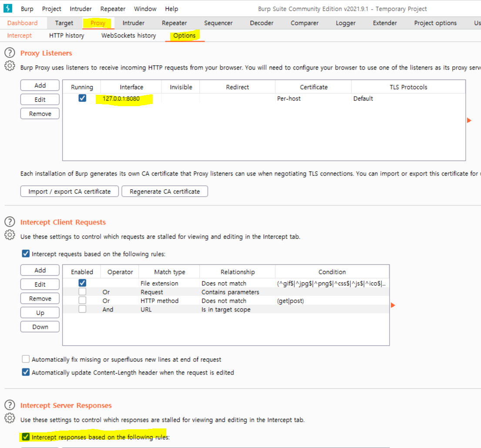
Task: Switch to the Repeater tool tab
Action: 174,23
